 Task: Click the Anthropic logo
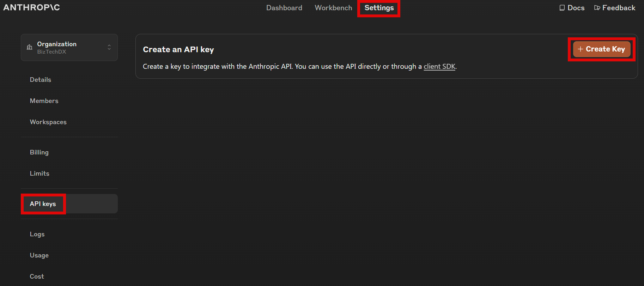click(31, 7)
